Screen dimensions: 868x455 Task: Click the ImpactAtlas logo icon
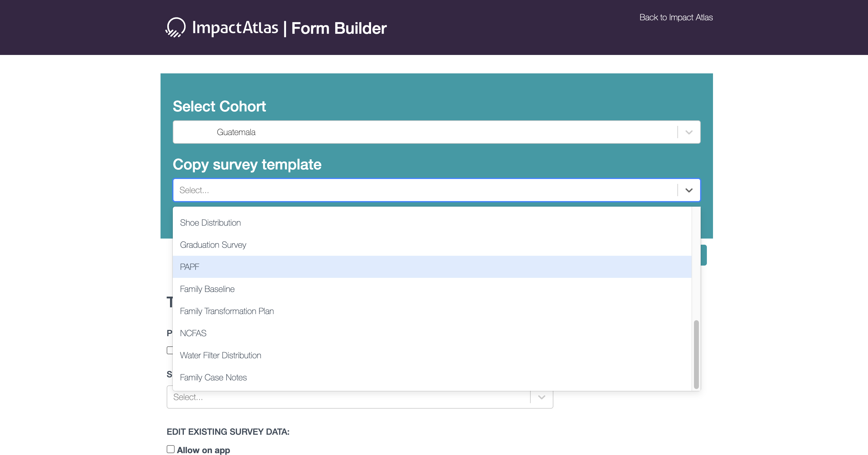176,27
